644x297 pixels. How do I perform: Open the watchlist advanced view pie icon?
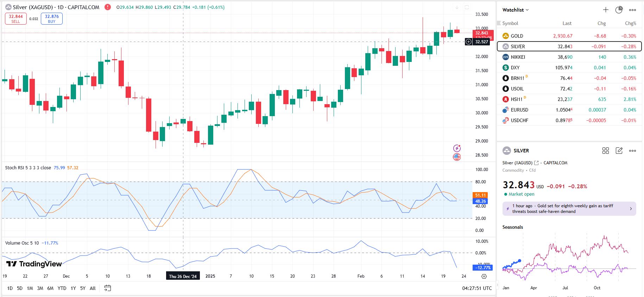tap(619, 10)
